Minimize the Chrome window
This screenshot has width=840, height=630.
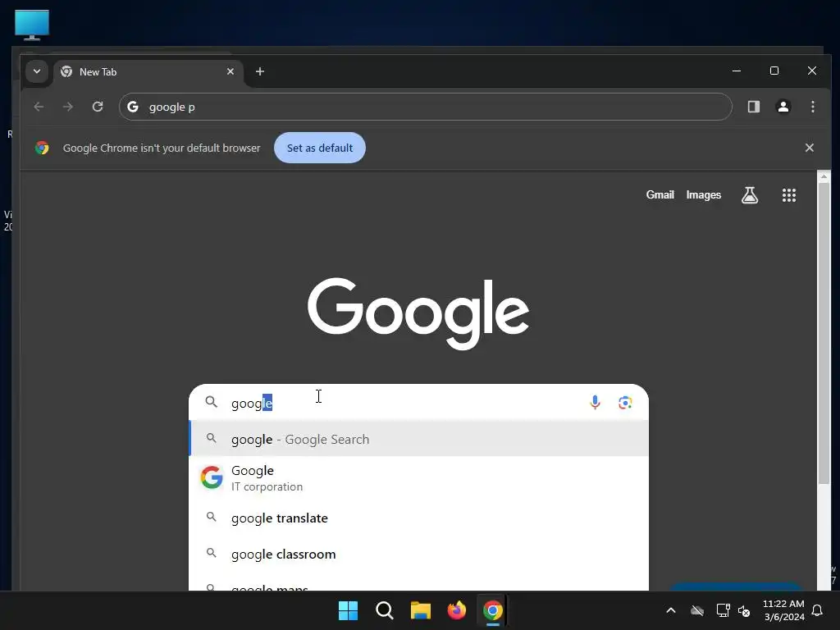pyautogui.click(x=737, y=71)
